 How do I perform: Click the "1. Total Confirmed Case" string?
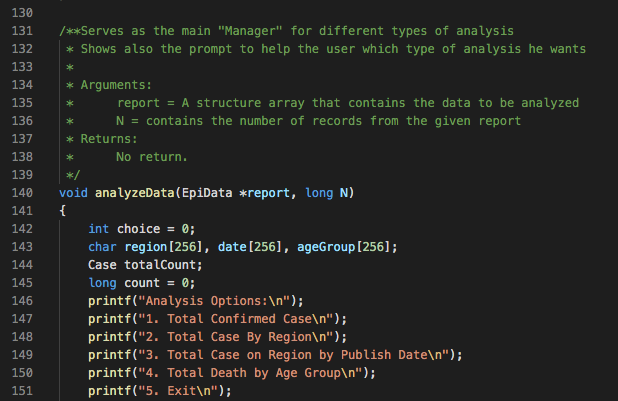[236, 319]
